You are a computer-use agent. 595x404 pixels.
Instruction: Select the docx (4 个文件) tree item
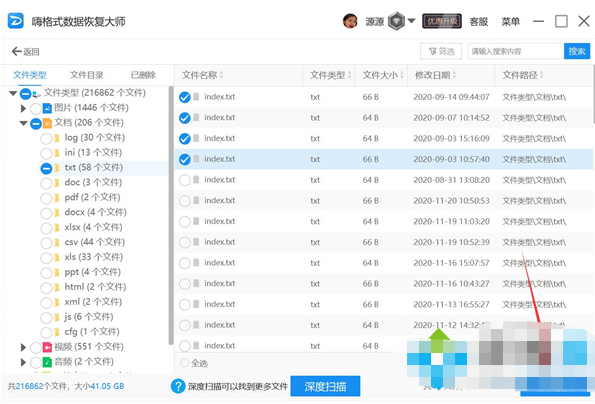pos(95,212)
